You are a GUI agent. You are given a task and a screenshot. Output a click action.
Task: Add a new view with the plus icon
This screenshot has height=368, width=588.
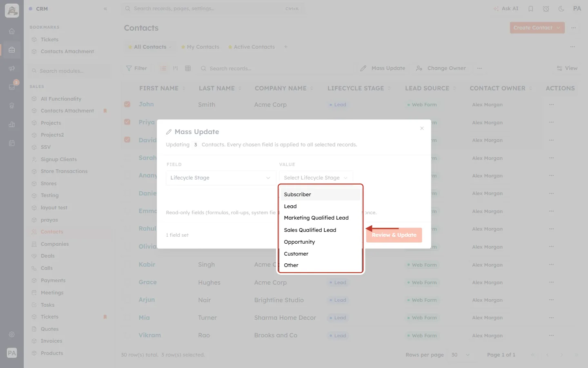point(286,47)
